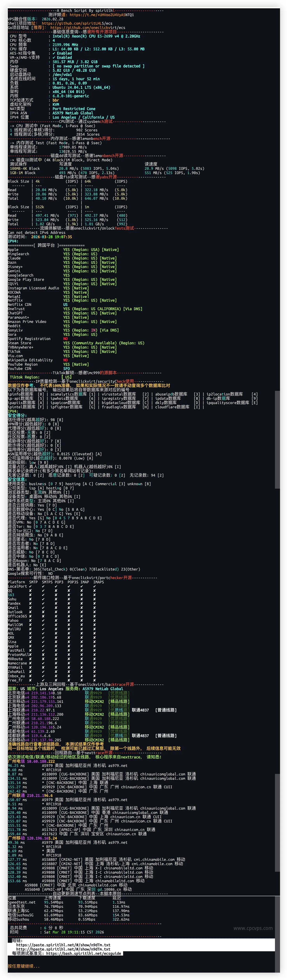Click the traceroute header 广州联通 210.21.196.6
The width and height of the screenshot is (287, 980).
30,795
